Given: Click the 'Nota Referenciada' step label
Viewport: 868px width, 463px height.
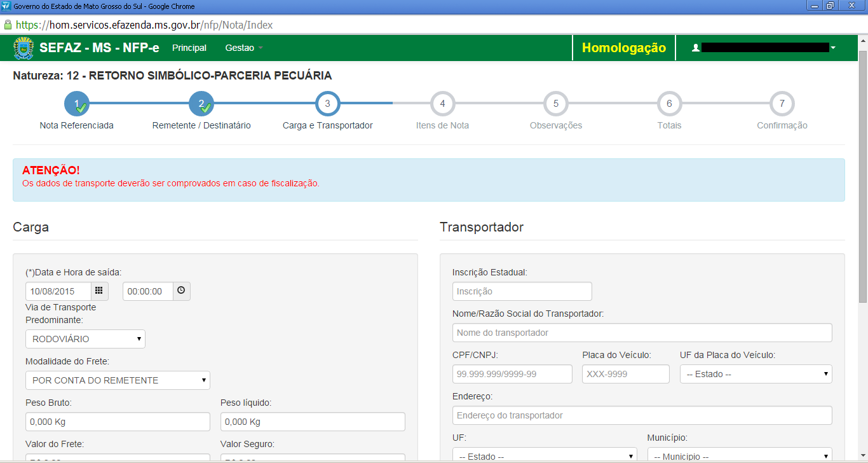Looking at the screenshot, I should click(x=76, y=125).
